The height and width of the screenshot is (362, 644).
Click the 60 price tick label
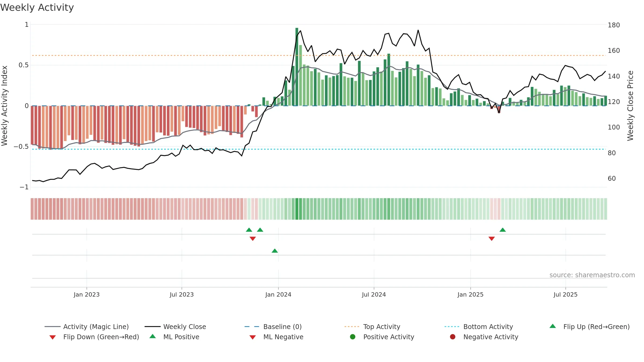(612, 179)
